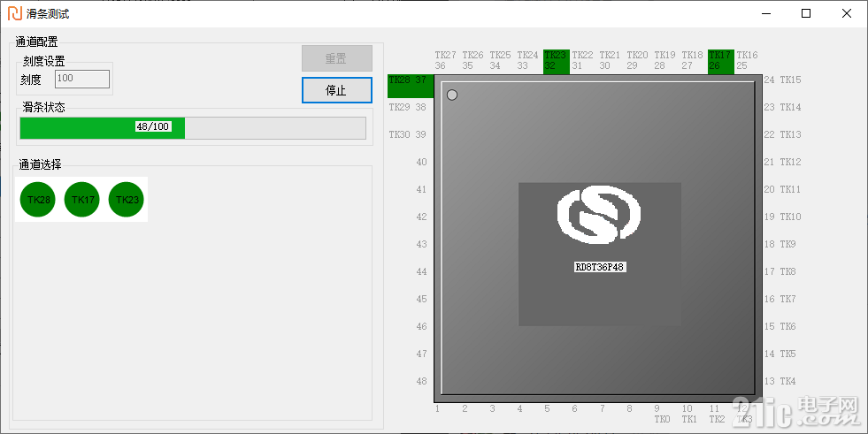Click the green TK17 channel circle
This screenshot has width=868, height=434.
(82, 200)
